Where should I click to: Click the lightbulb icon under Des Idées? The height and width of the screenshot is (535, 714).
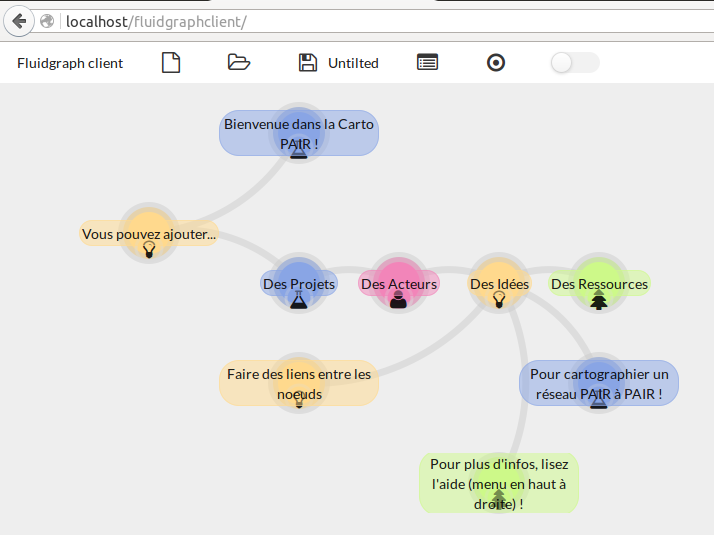499,299
